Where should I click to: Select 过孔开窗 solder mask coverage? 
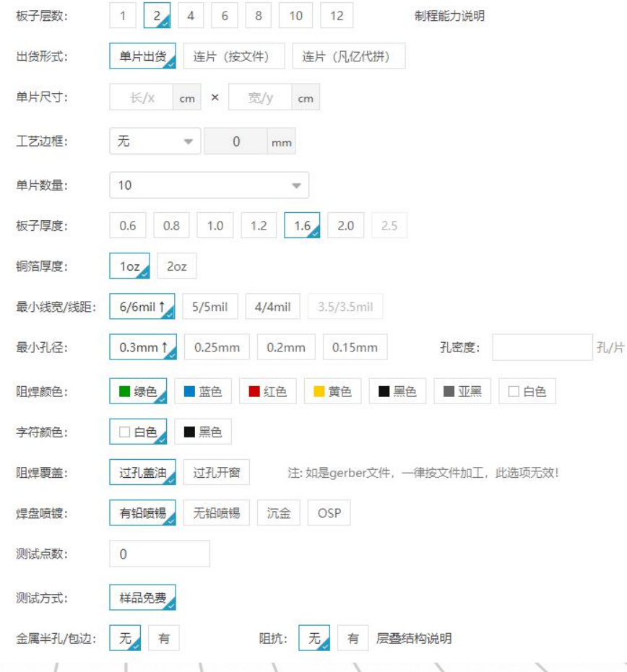click(216, 472)
